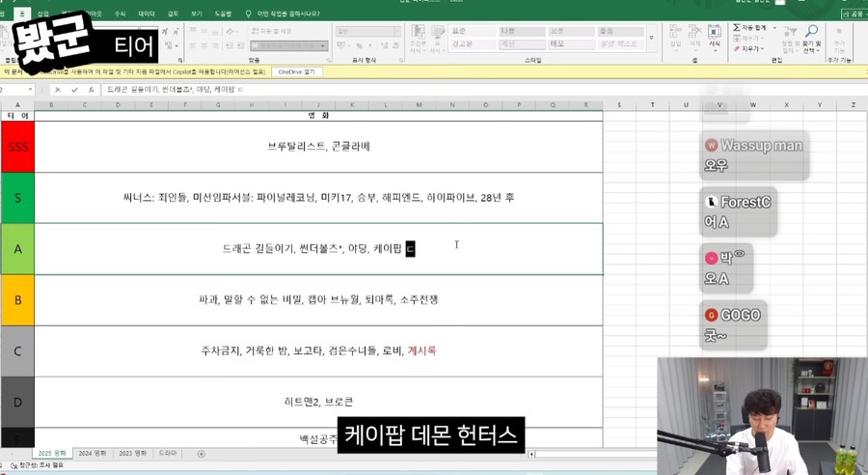The width and height of the screenshot is (868, 475).
Task: Open the Review (검토) ribbon tab
Action: [173, 14]
